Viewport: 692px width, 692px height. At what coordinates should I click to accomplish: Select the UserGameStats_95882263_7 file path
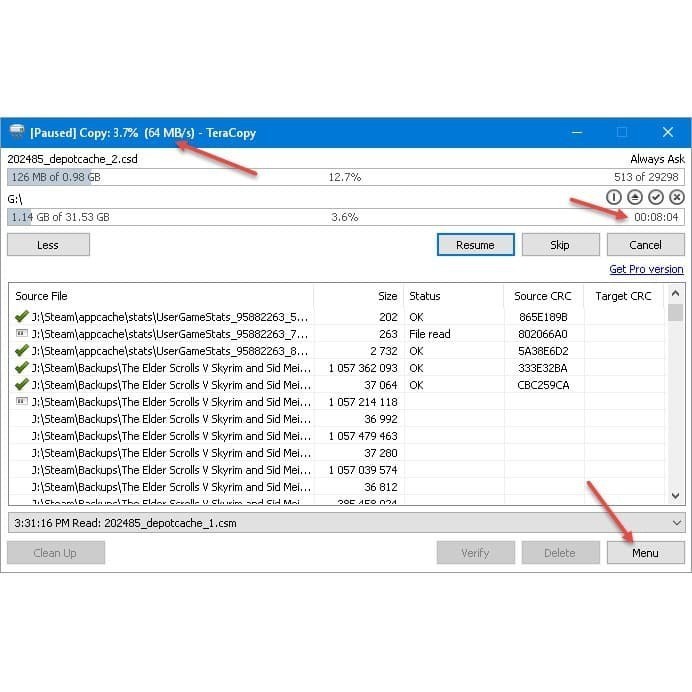click(170, 334)
